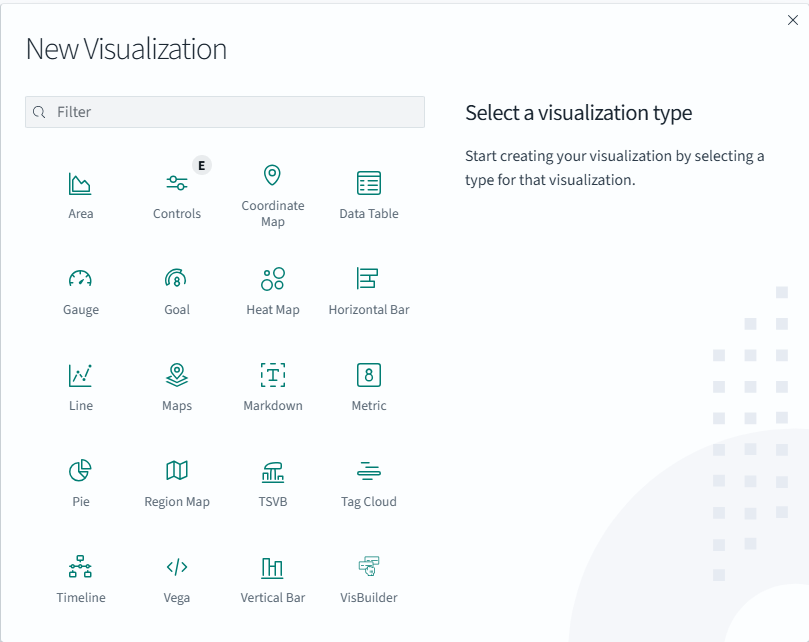Select the Data Table visualization
809x642 pixels.
[x=368, y=195]
